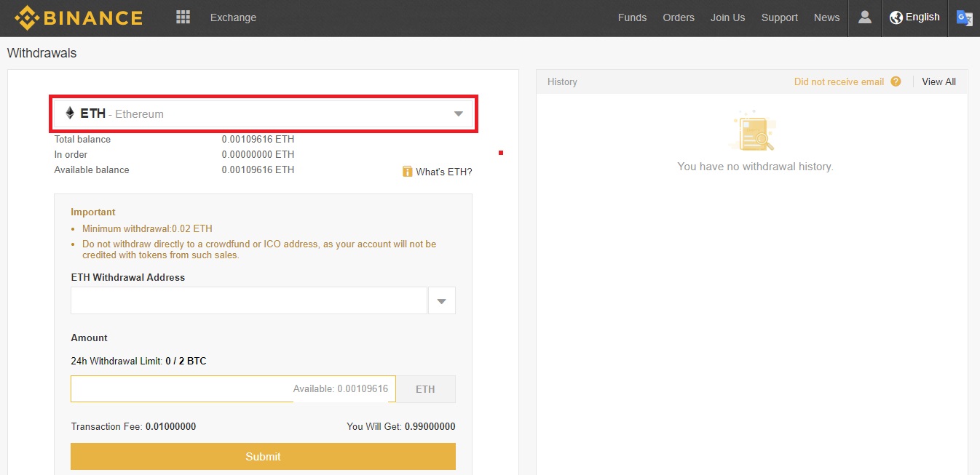Expand the saved withdrawal address list arrow
The image size is (980, 475).
click(x=441, y=301)
